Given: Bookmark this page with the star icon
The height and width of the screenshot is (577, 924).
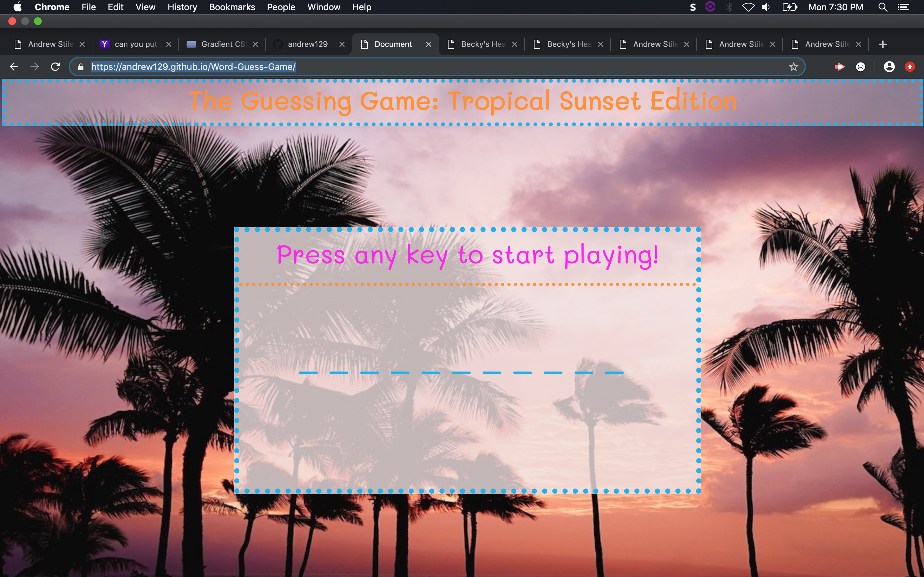Looking at the screenshot, I should click(793, 67).
